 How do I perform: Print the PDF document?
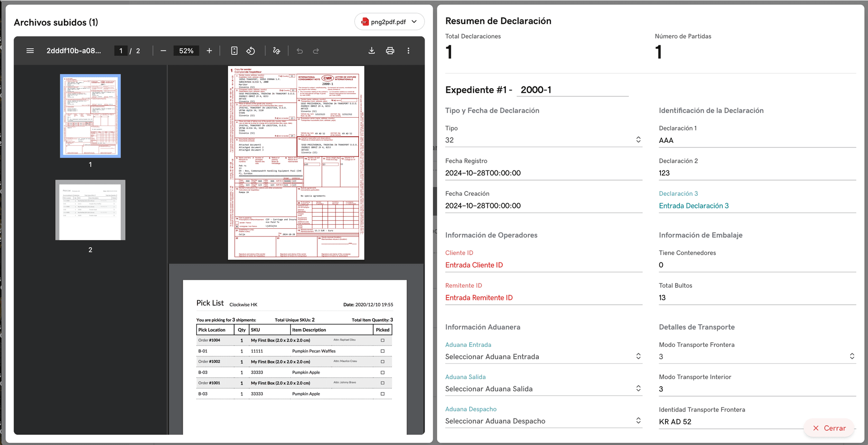[390, 51]
